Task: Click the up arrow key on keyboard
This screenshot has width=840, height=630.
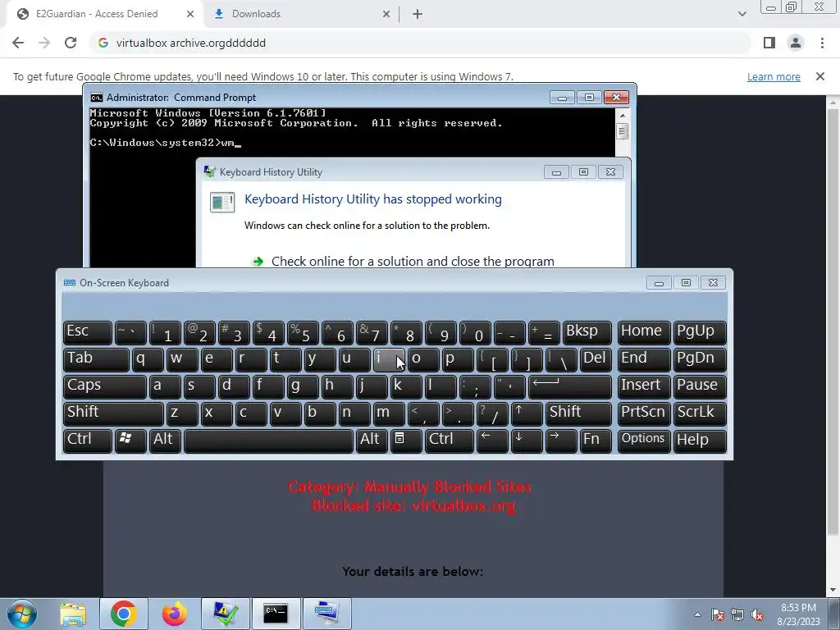Action: 527,413
